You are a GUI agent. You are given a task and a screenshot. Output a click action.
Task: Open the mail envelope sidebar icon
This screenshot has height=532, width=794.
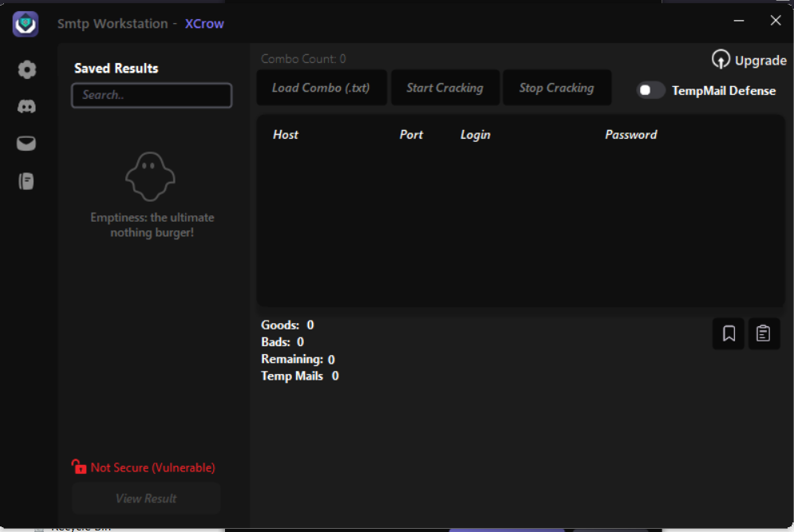[26, 144]
